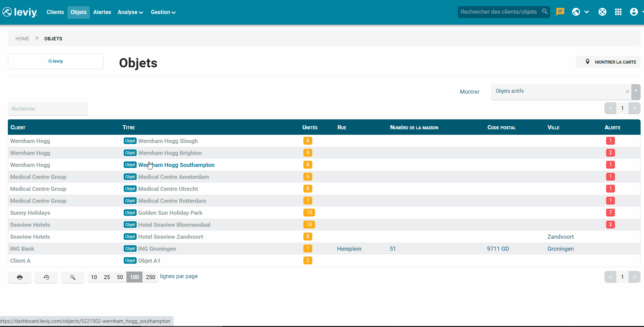Open the user account icon
The height and width of the screenshot is (327, 644).
point(634,12)
